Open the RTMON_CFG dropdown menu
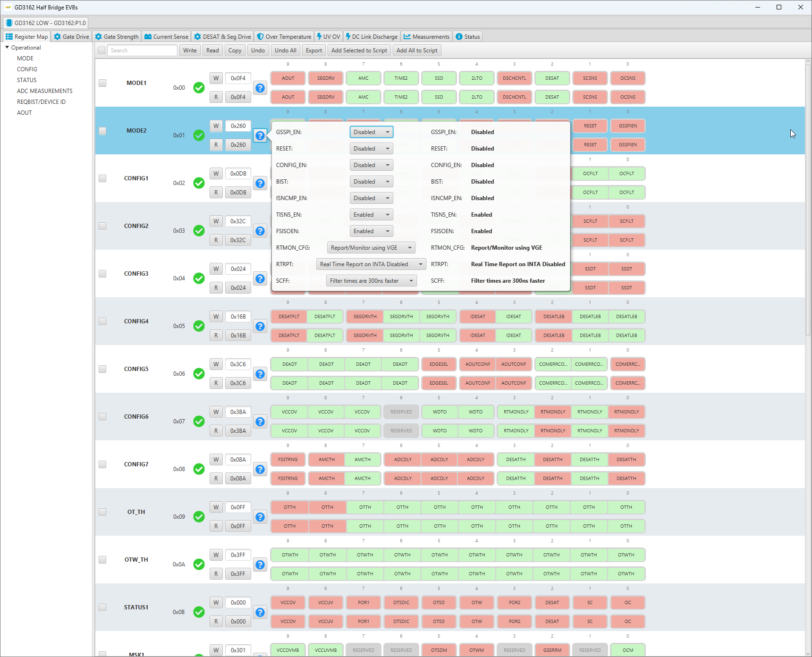 click(x=371, y=248)
